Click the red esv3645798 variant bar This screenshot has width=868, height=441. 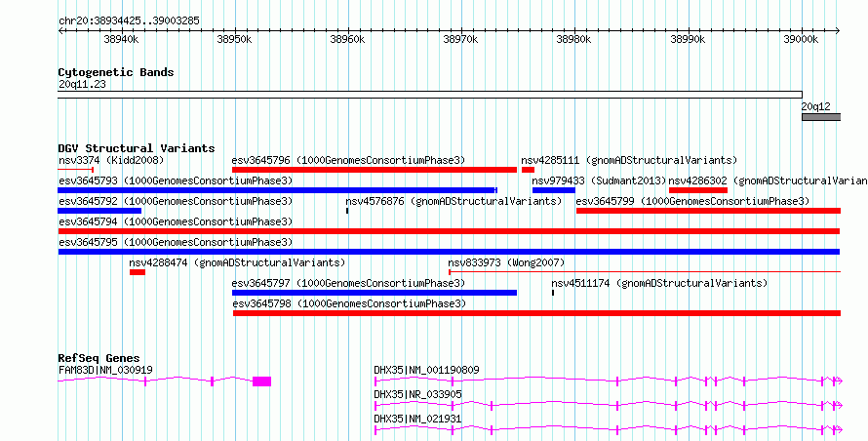tap(537, 313)
